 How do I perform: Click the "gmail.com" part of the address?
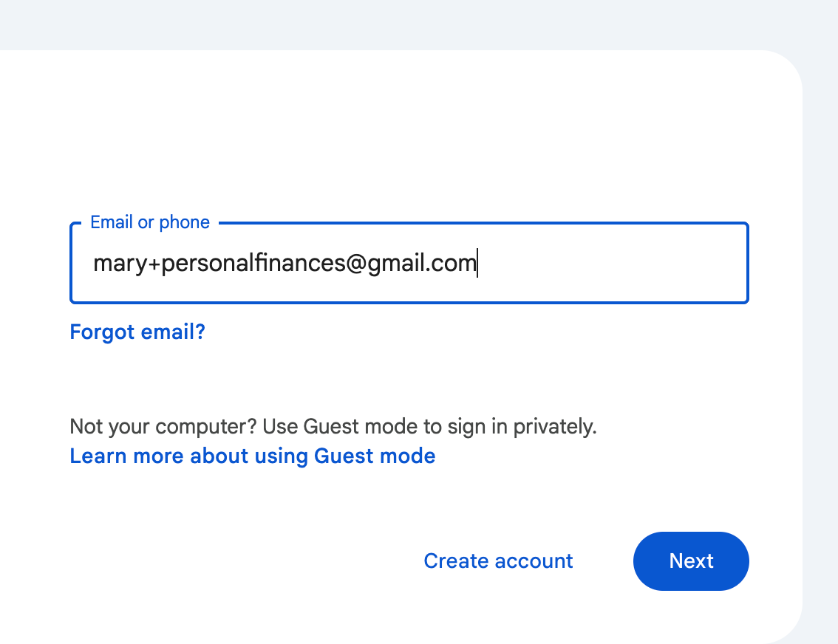coord(421,264)
